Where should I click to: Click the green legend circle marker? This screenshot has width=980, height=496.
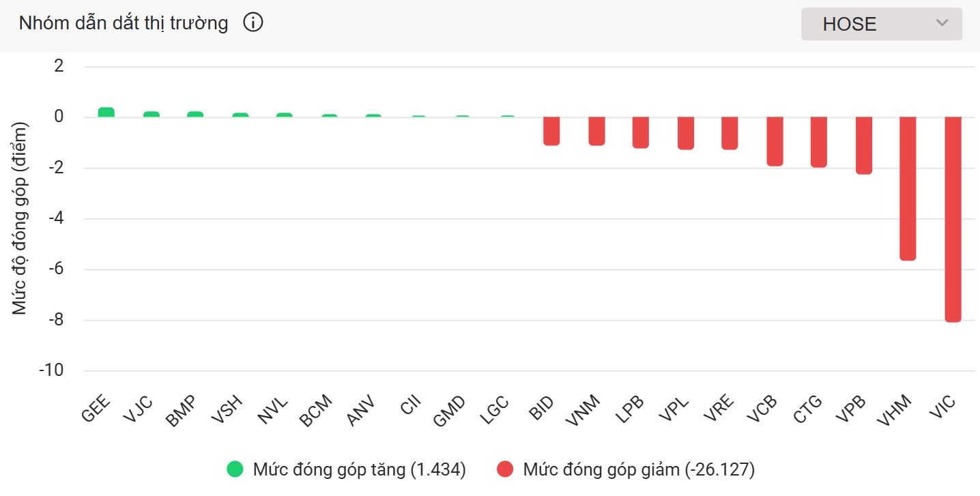pyautogui.click(x=235, y=469)
